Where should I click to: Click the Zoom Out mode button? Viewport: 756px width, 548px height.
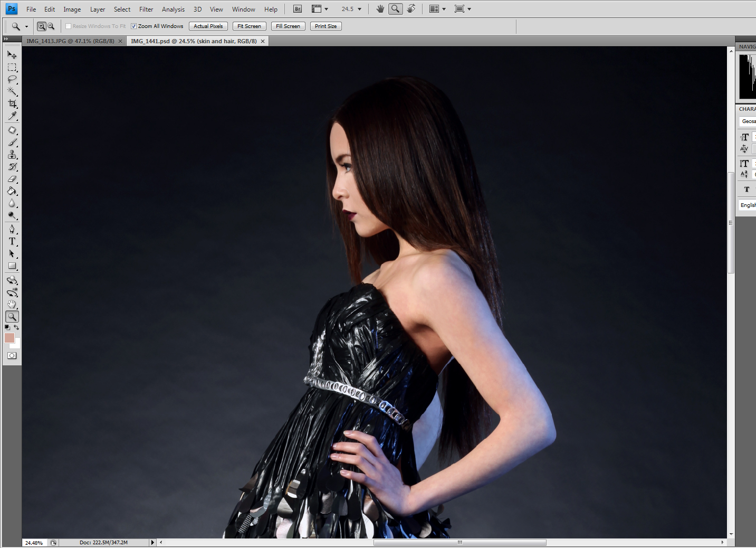point(51,26)
